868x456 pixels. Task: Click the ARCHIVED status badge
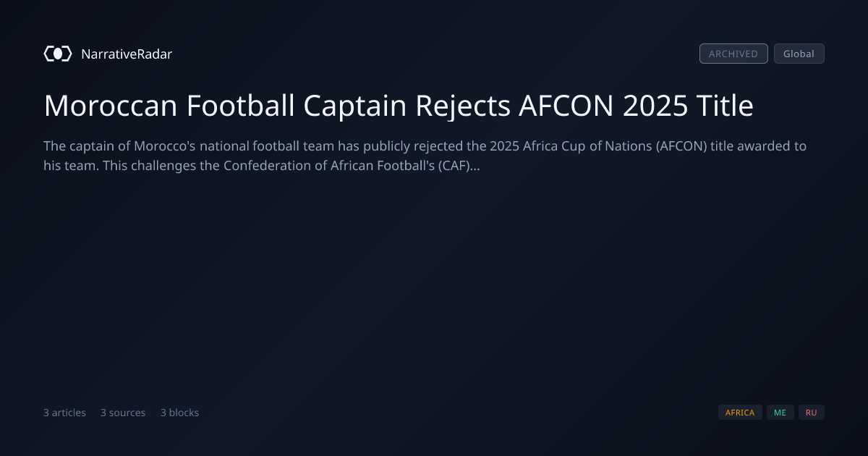coord(733,54)
